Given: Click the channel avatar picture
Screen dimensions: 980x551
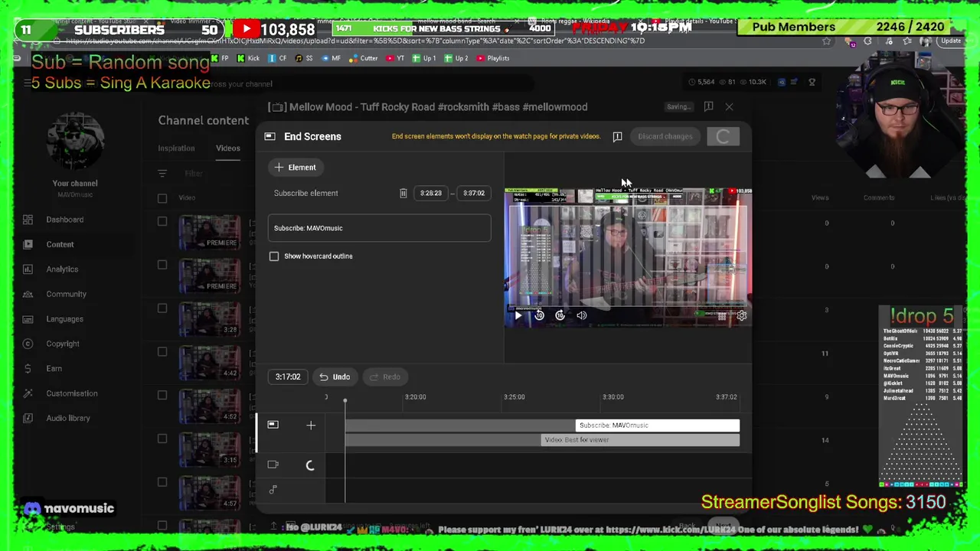Looking at the screenshot, I should point(75,142).
